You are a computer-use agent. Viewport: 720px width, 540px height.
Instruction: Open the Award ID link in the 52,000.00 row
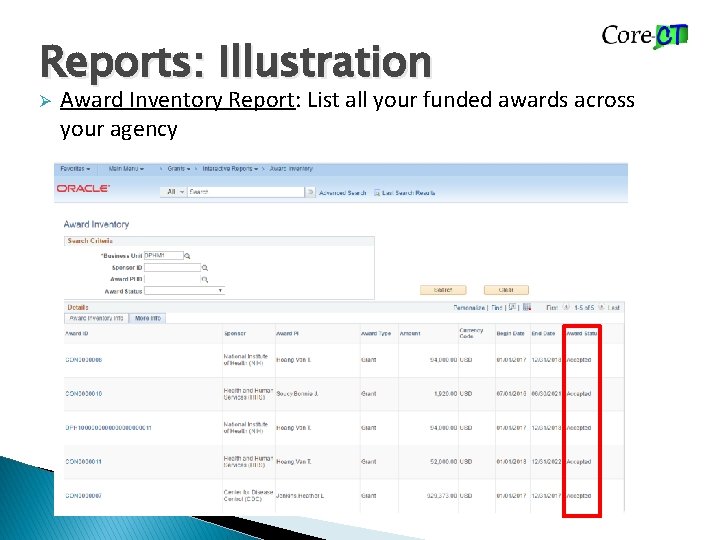point(84,461)
